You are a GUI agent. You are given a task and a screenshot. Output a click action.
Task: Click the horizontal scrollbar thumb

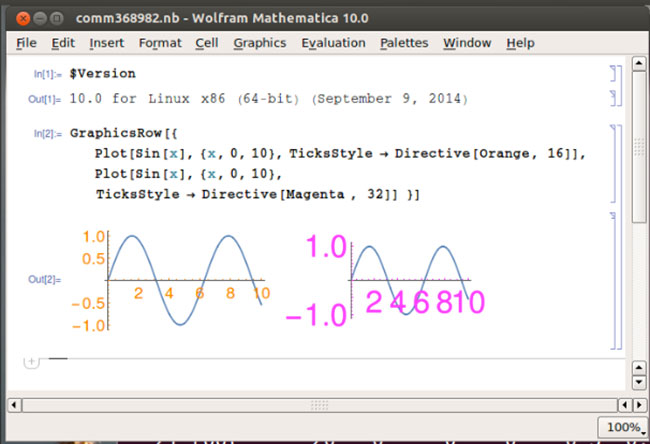pos(318,404)
